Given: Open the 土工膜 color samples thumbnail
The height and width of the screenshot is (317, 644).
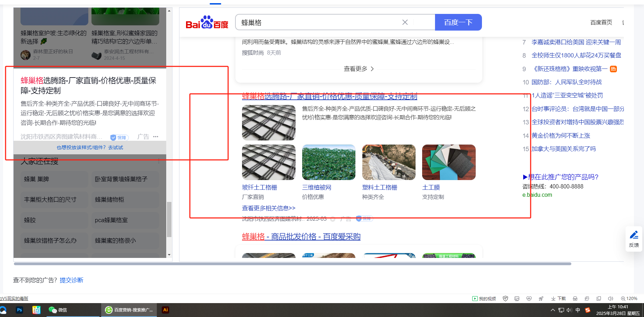Looking at the screenshot, I should point(449,162).
